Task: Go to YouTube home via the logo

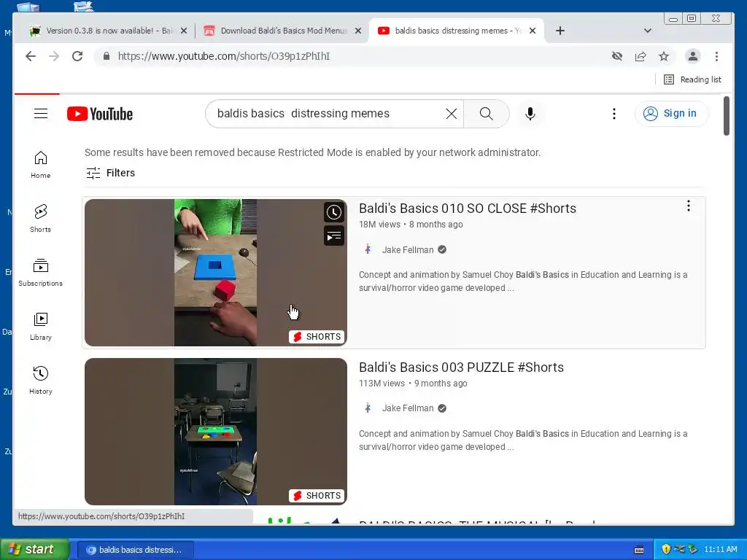Action: click(99, 114)
